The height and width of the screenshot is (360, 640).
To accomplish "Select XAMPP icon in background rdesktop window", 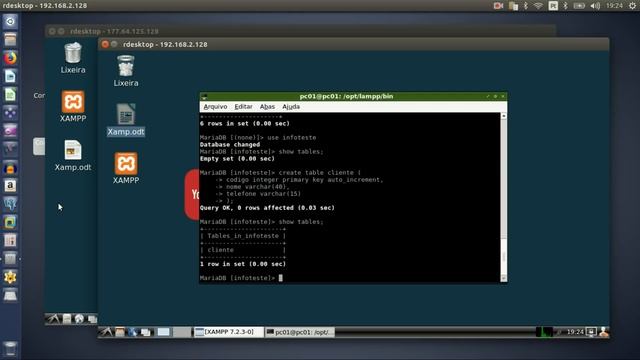I will [73, 106].
